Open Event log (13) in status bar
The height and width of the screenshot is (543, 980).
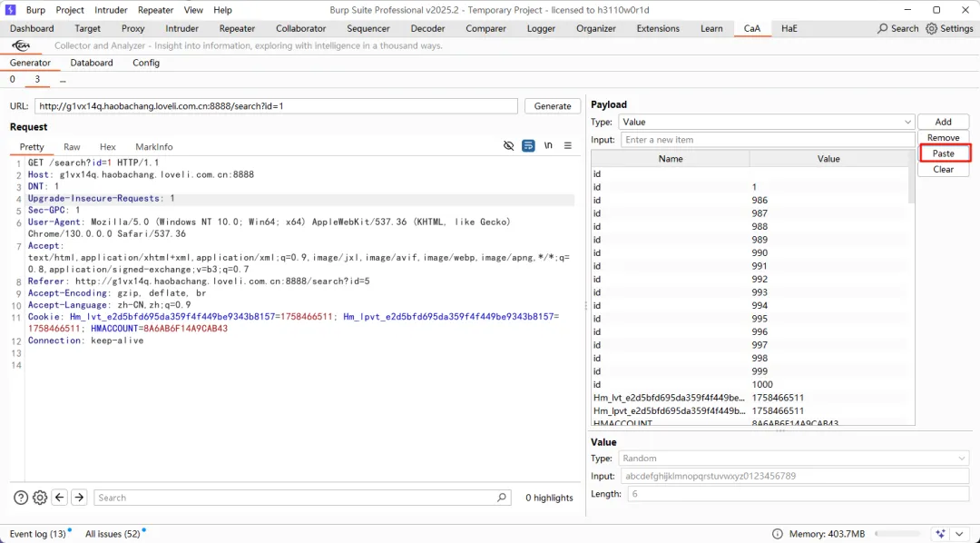pos(38,534)
